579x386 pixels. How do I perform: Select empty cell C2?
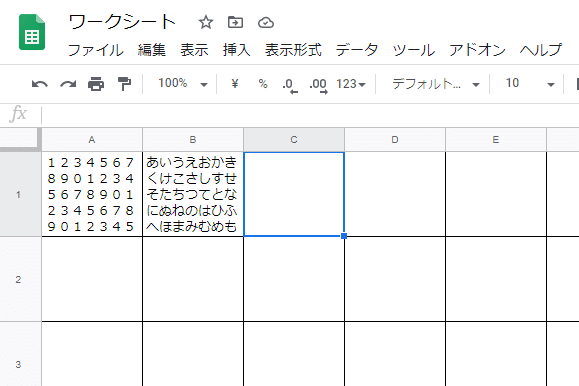pyautogui.click(x=294, y=279)
